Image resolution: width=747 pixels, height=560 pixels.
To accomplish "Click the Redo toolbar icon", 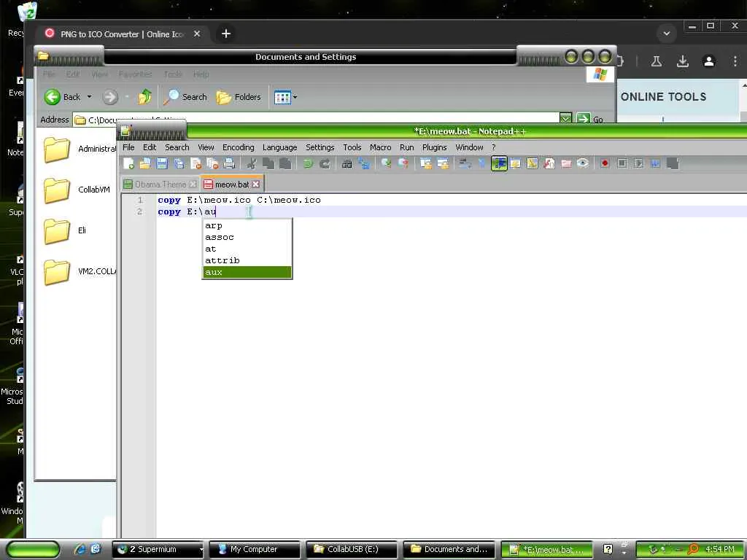I will coord(325,164).
